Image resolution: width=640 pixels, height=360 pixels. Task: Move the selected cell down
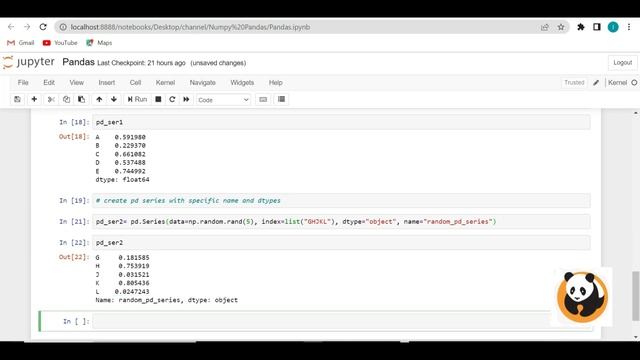tap(114, 99)
